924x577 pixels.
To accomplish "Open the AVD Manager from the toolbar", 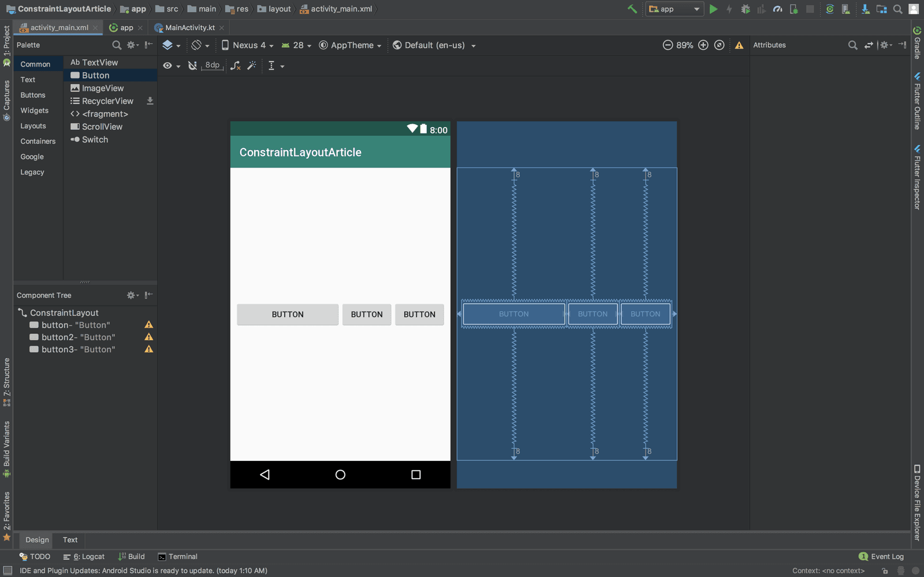I will click(844, 10).
